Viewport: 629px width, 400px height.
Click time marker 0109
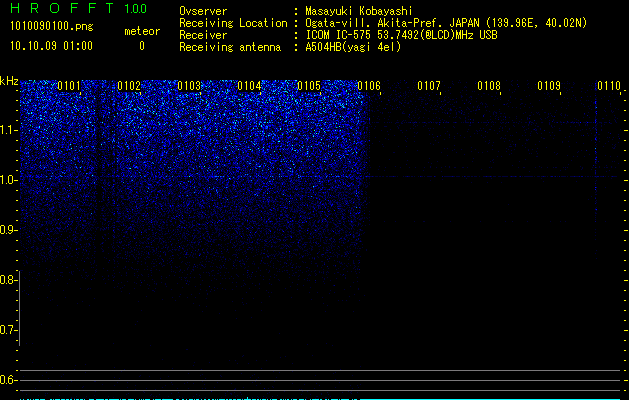[x=549, y=86]
